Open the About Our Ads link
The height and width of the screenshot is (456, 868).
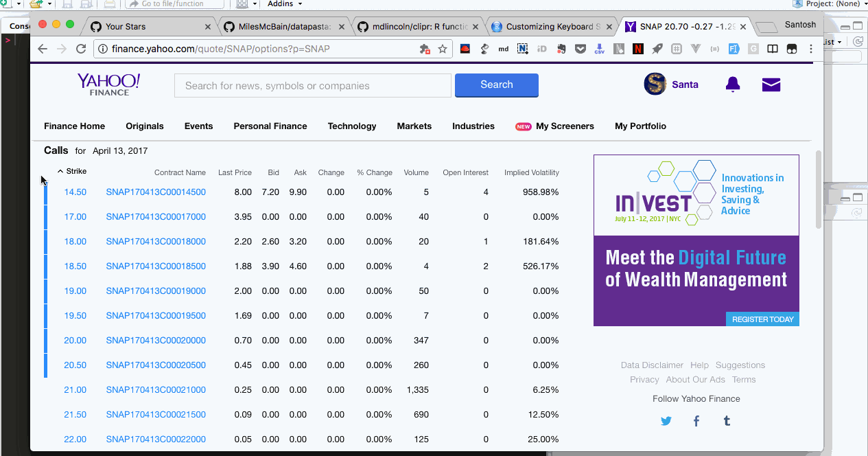click(695, 380)
